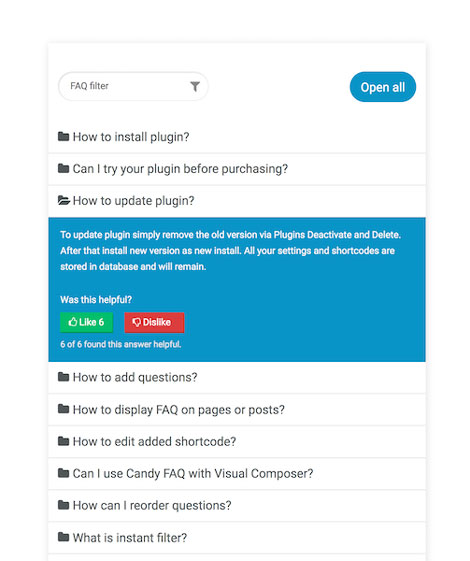This screenshot has height=561, width=470.
Task: Expand How to edit added shortcode question
Action: [x=237, y=442]
